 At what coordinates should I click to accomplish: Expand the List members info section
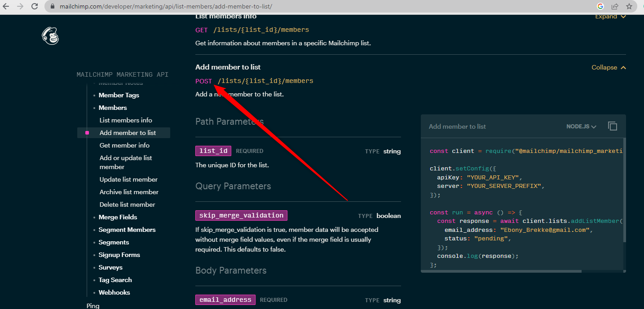click(610, 17)
